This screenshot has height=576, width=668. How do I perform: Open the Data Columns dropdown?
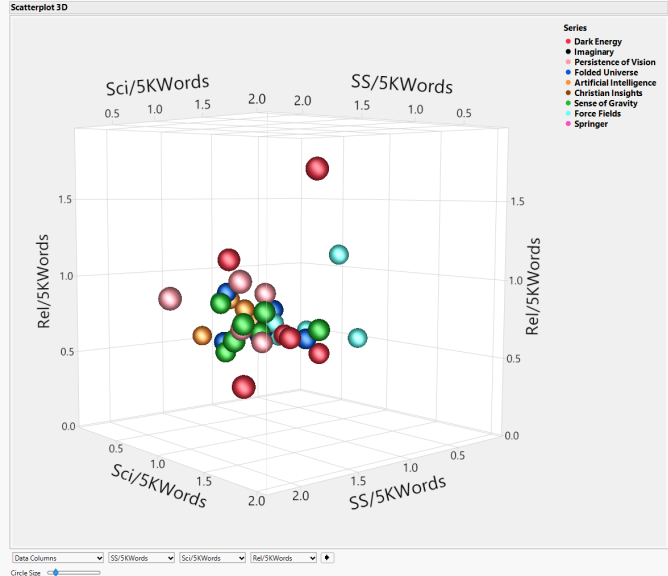(x=57, y=557)
